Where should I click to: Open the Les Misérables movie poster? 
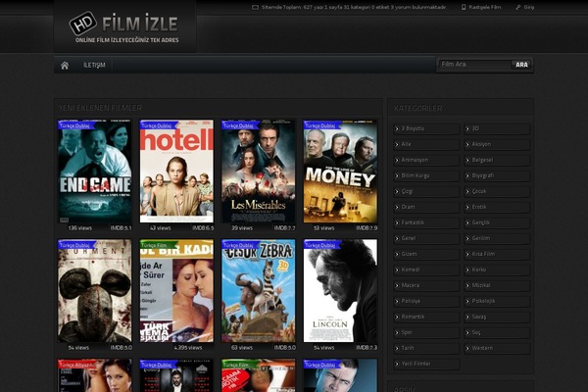(x=259, y=171)
